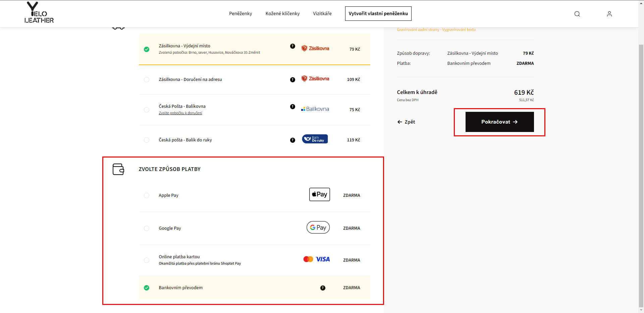Click the Zvolte způsob platby heading
Image resolution: width=644 pixels, height=313 pixels.
pyautogui.click(x=169, y=169)
